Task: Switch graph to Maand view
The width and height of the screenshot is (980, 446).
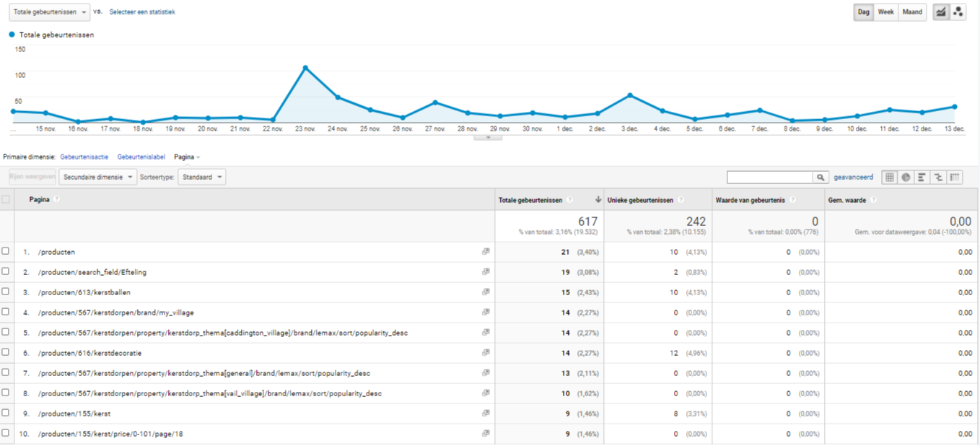Action: [x=912, y=12]
